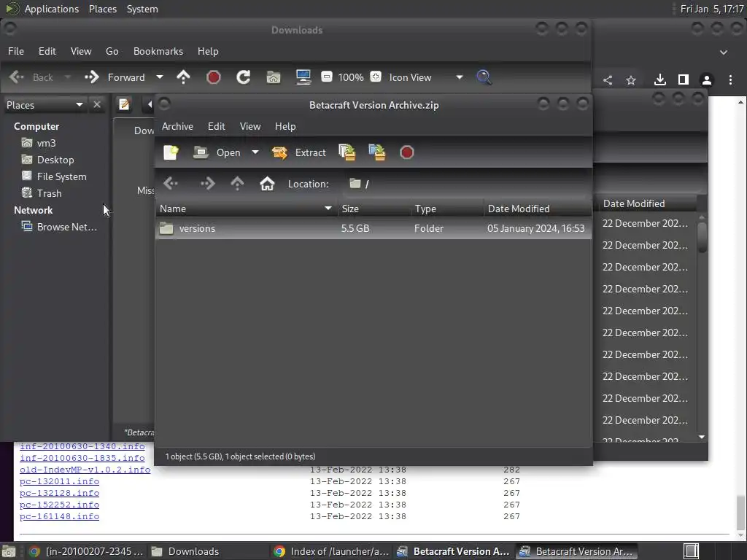Sort archive contents by Size column
Screen dimensions: 747x560
click(374, 209)
